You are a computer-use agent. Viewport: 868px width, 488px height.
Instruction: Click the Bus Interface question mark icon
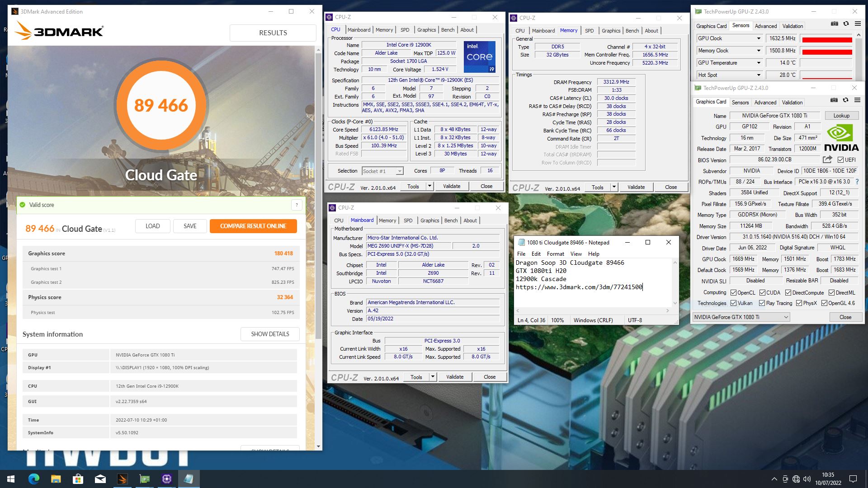[857, 182]
